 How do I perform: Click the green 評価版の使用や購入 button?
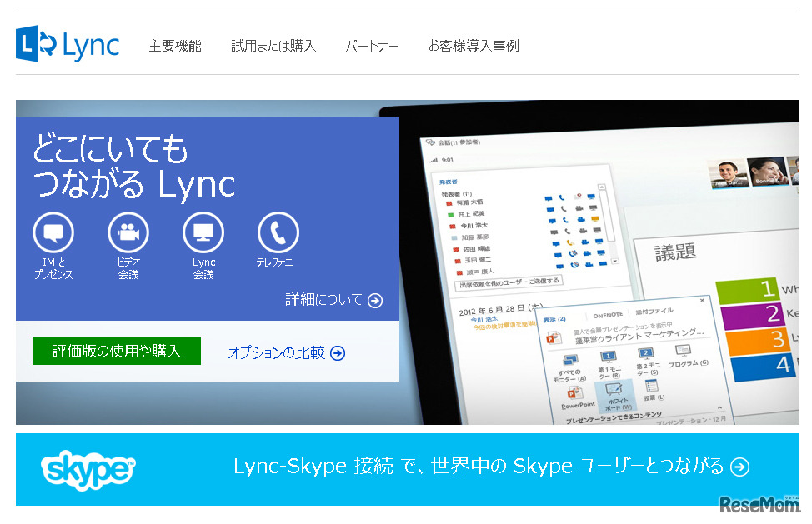(x=116, y=351)
